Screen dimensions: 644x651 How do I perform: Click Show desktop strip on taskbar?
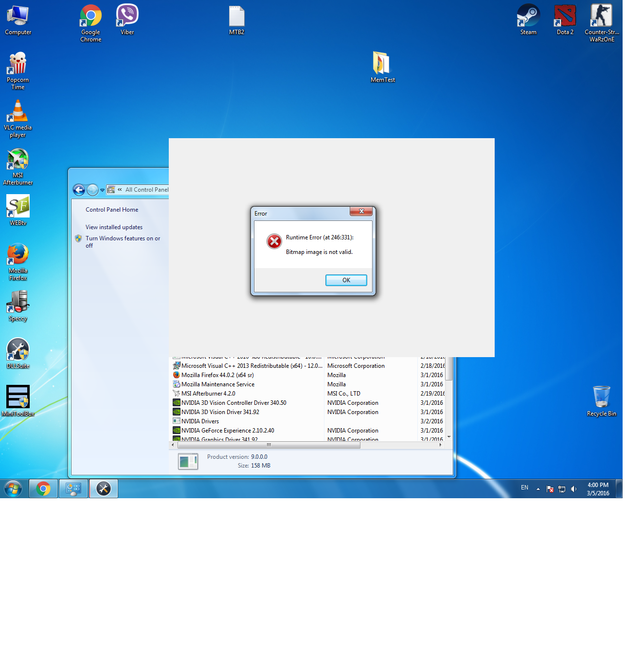pyautogui.click(x=619, y=488)
